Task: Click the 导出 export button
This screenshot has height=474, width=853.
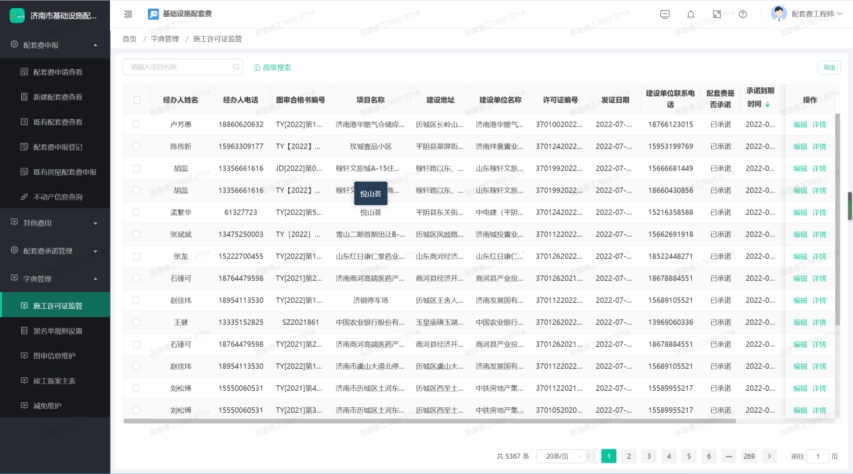Action: [x=829, y=67]
